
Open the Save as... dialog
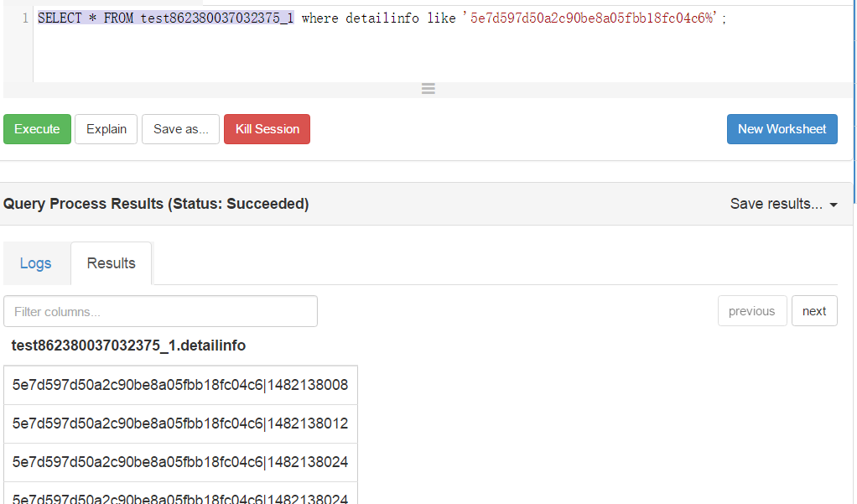180,128
